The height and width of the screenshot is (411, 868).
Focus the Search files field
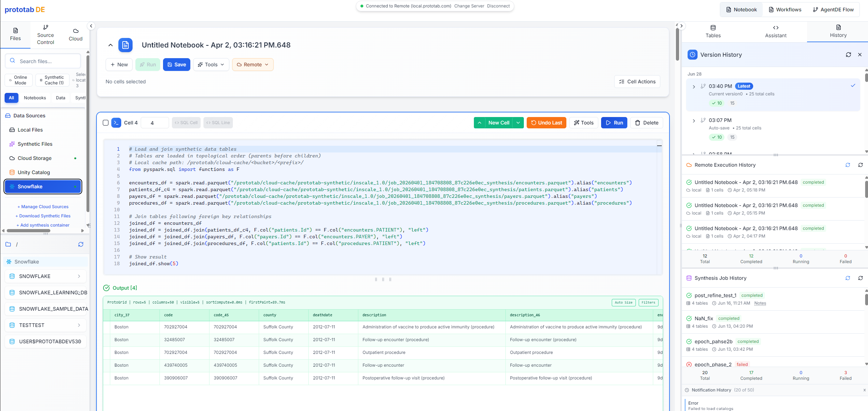[43, 61]
